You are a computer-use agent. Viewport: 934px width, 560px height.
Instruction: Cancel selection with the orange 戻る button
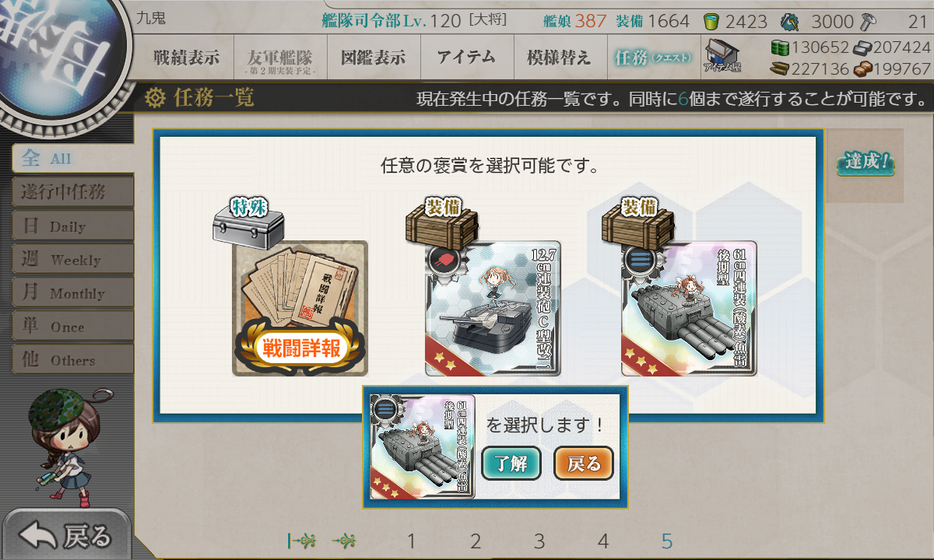coord(584,464)
